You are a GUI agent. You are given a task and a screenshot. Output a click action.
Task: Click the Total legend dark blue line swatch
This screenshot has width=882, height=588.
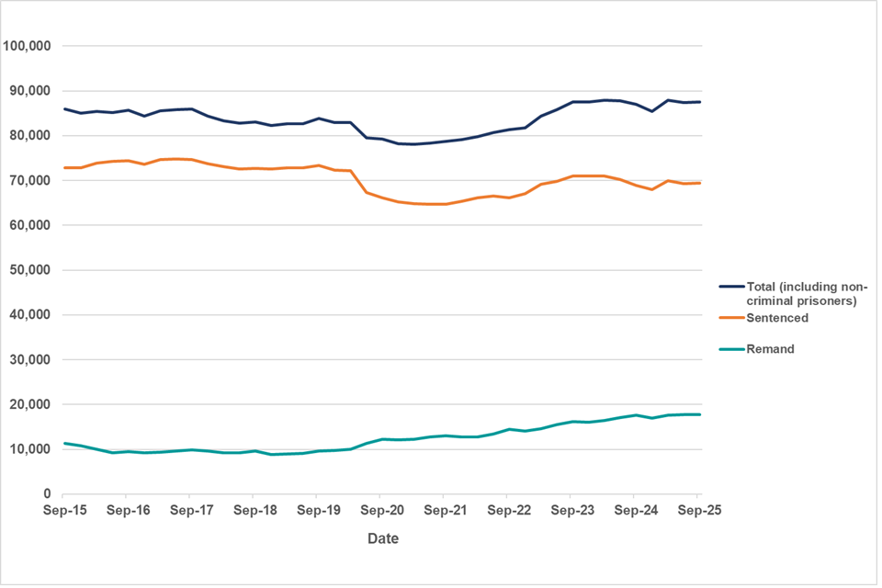731,287
